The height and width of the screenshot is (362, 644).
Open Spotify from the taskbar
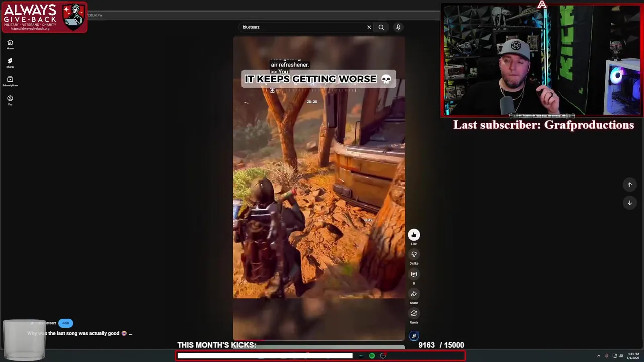[x=372, y=356]
